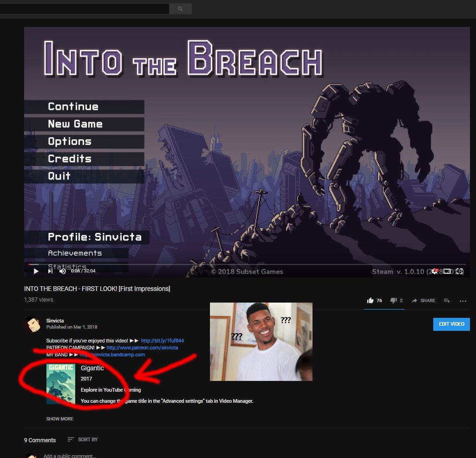The height and width of the screenshot is (458, 476).
Task: Open the Gigantic game title link
Action: pyautogui.click(x=92, y=368)
